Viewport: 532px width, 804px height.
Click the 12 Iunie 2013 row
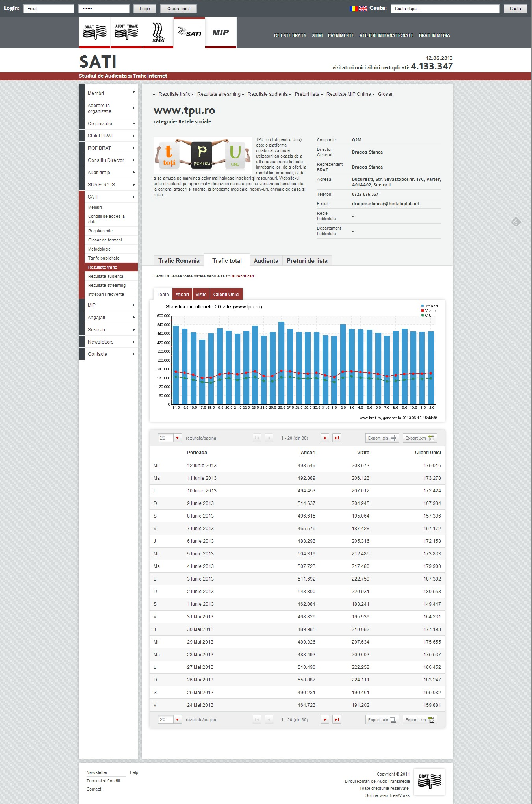pos(297,465)
